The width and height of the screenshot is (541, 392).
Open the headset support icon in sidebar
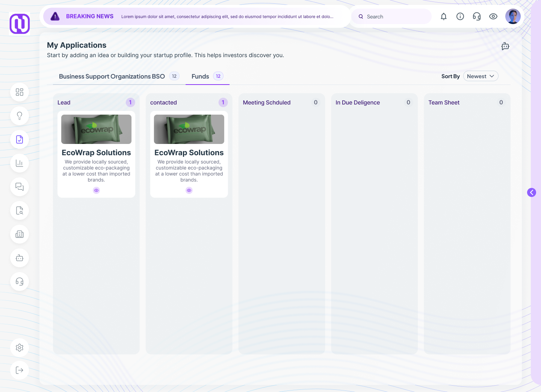[20, 282]
